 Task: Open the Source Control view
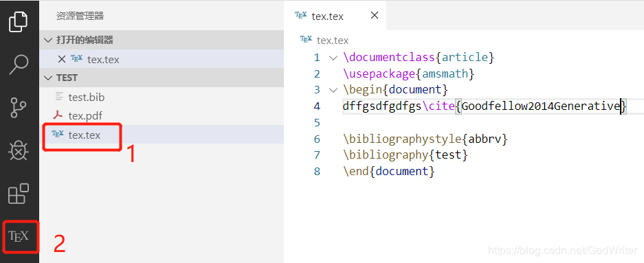[19, 108]
